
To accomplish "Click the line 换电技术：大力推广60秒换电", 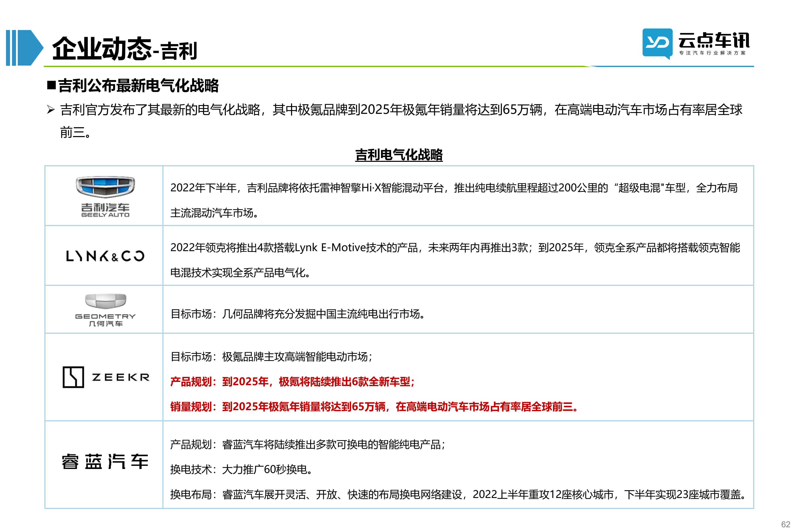I will click(x=241, y=469).
